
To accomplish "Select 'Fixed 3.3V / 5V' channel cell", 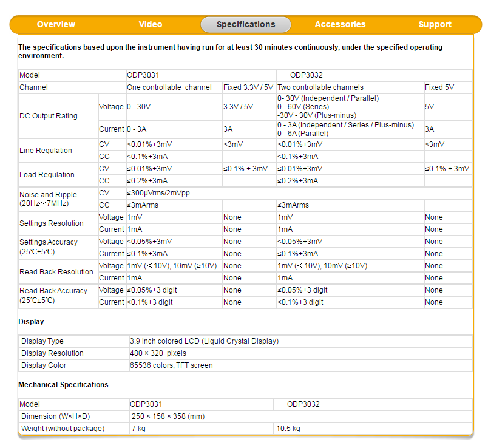I will (x=248, y=87).
